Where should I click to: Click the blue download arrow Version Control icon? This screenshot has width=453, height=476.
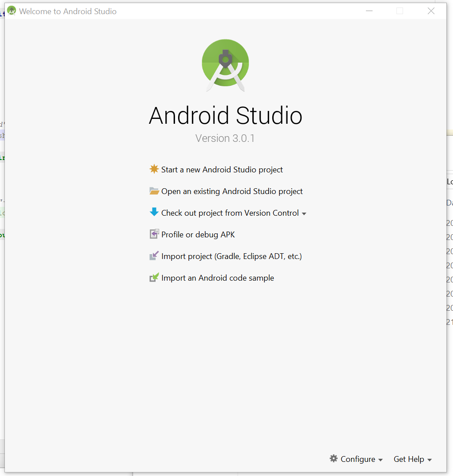pos(154,212)
